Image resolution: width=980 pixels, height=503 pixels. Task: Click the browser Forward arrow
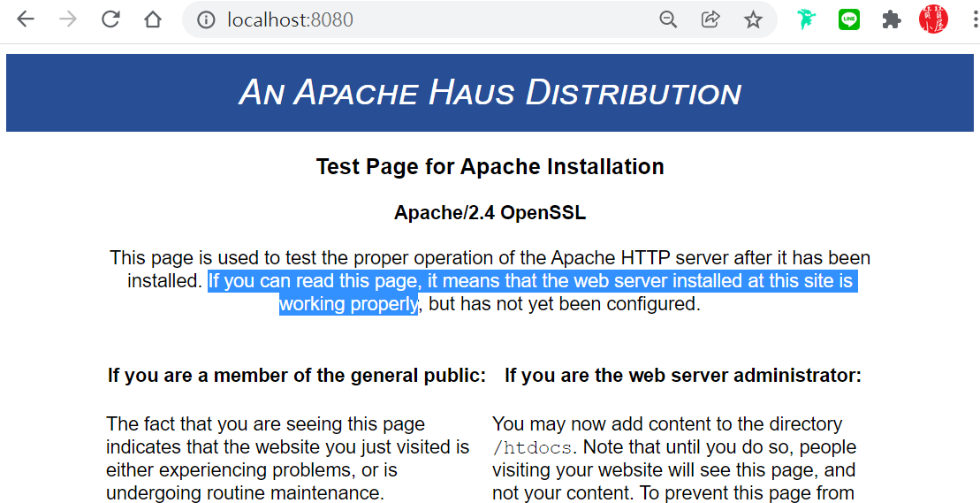(x=67, y=19)
